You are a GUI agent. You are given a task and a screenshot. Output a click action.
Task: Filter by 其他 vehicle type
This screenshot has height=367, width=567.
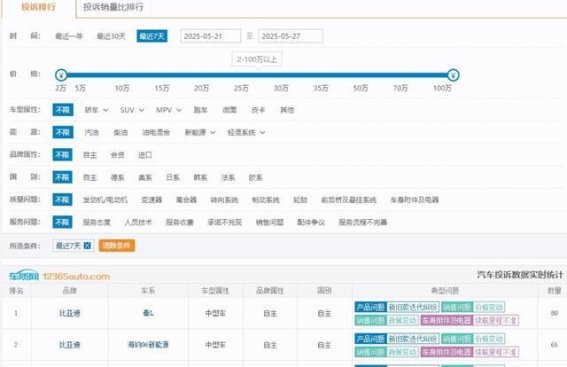(x=287, y=110)
